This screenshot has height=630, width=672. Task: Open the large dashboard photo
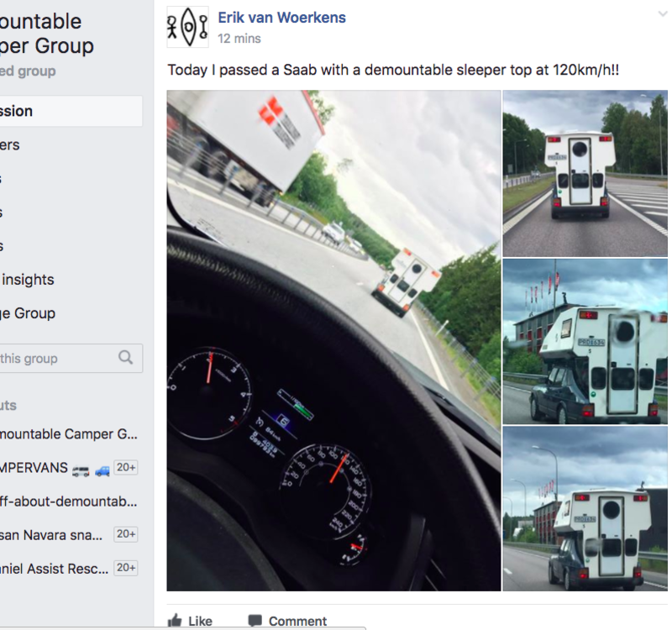tap(333, 340)
